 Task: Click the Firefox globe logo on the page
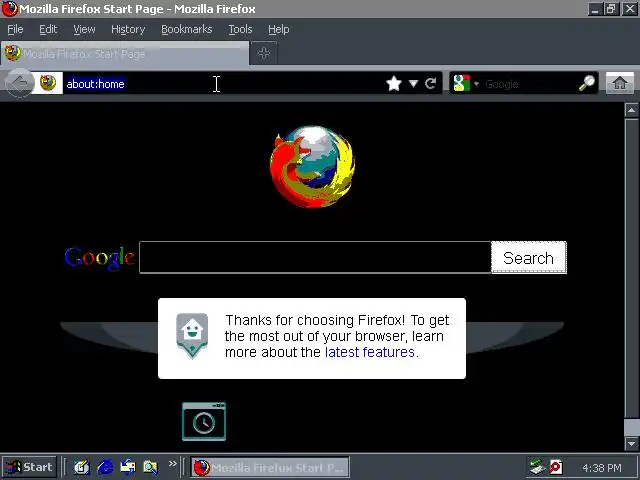312,167
